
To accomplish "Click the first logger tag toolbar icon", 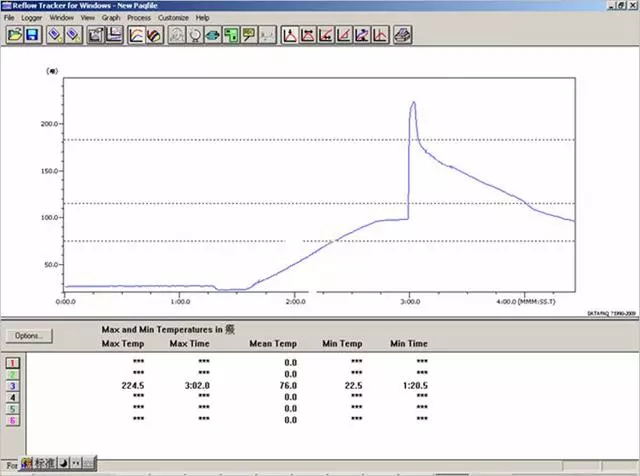I will tap(55, 35).
